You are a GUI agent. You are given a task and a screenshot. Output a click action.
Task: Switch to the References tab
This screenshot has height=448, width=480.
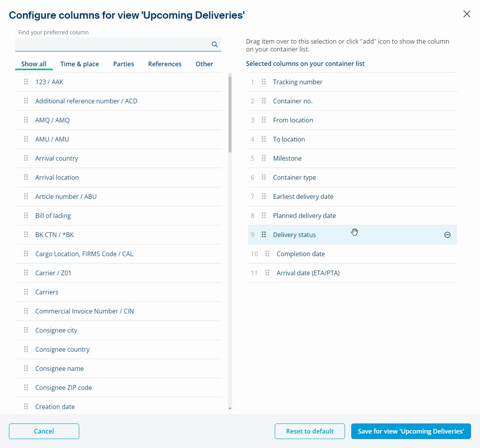pyautogui.click(x=165, y=64)
